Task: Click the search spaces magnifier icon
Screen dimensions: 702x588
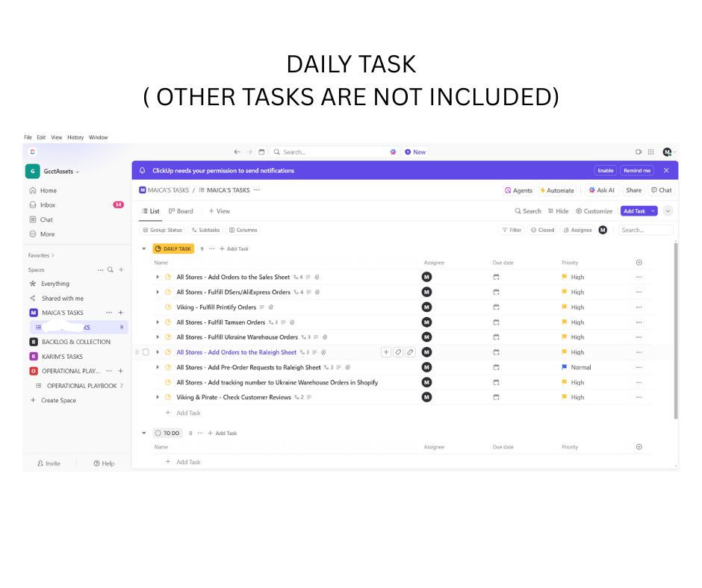Action: (110, 270)
